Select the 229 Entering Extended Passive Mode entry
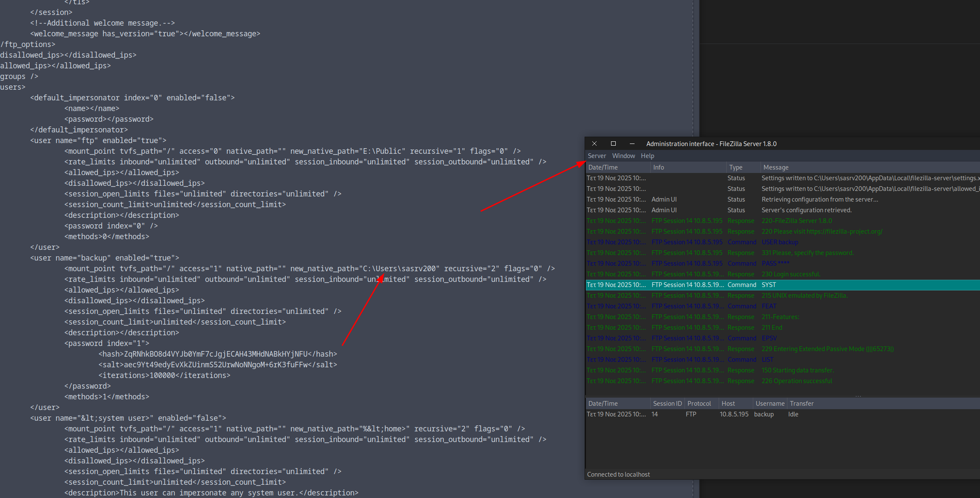The height and width of the screenshot is (498, 980). 827,349
